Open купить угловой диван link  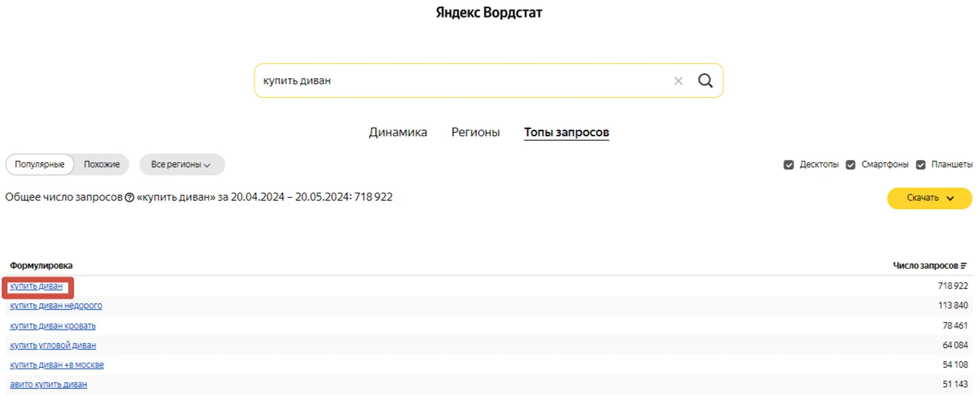click(53, 345)
